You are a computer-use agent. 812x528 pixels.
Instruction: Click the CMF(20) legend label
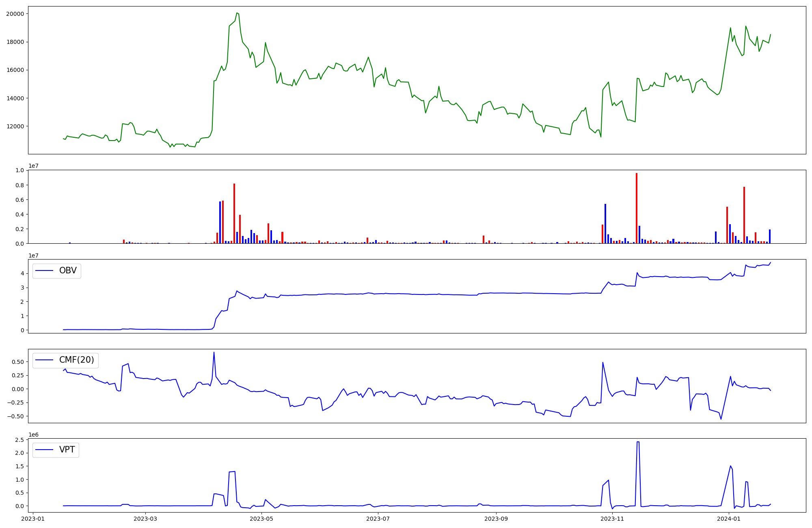(77, 360)
